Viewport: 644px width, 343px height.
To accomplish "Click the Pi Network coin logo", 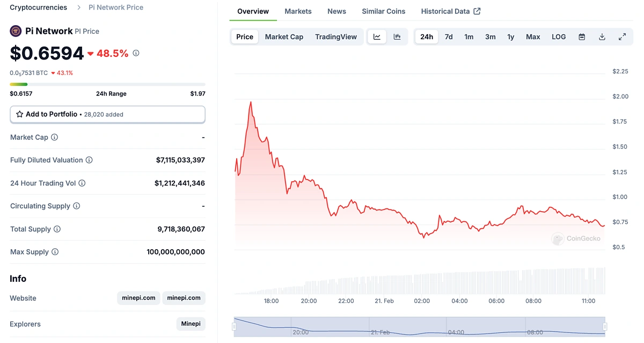I will point(14,31).
